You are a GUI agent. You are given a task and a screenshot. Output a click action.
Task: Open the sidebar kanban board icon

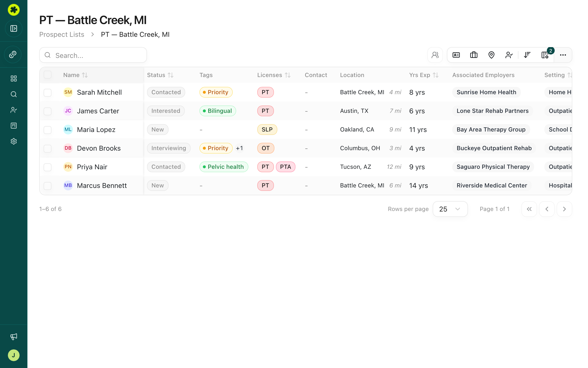point(14,126)
